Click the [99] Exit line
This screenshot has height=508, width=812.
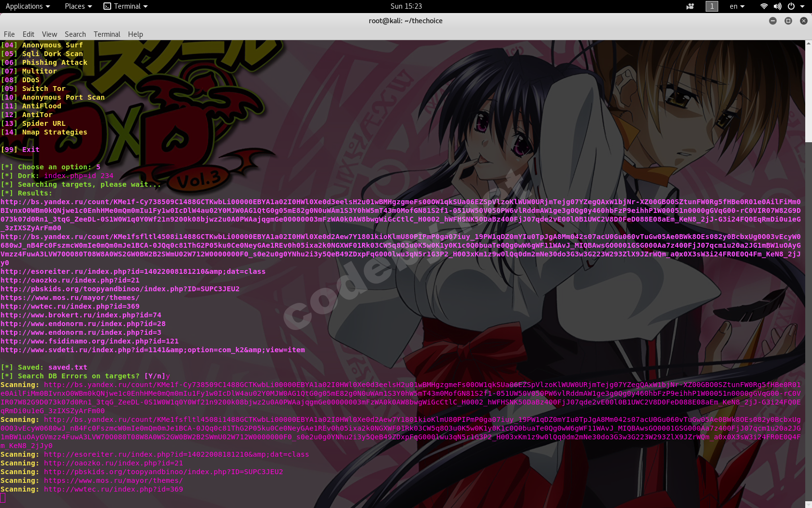20,149
